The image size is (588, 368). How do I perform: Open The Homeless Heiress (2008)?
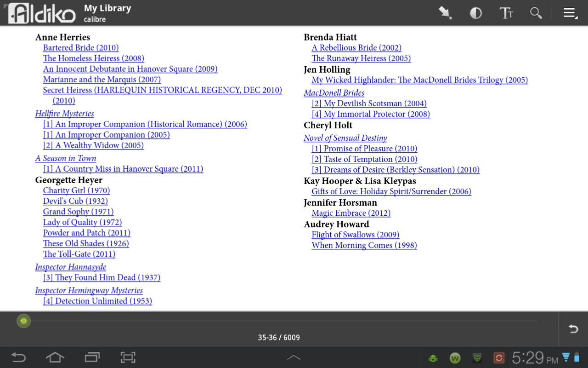pyautogui.click(x=94, y=58)
